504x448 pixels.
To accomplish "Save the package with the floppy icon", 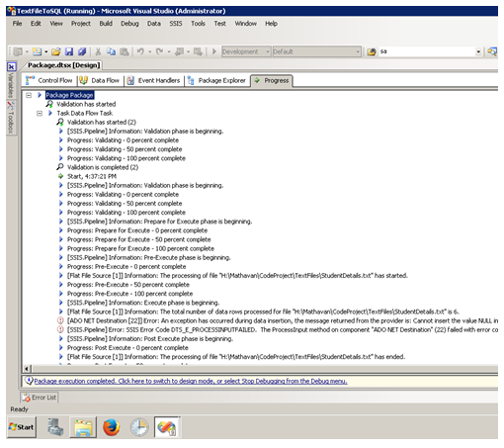I will [x=69, y=51].
